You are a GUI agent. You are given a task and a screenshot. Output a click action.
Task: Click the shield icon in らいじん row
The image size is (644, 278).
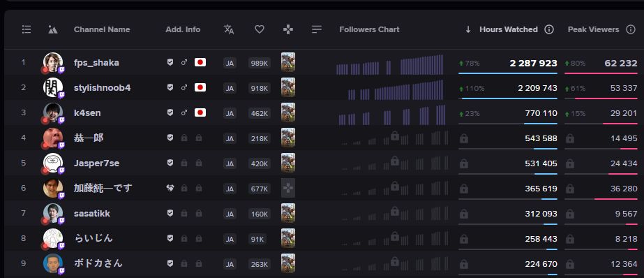pyautogui.click(x=170, y=238)
